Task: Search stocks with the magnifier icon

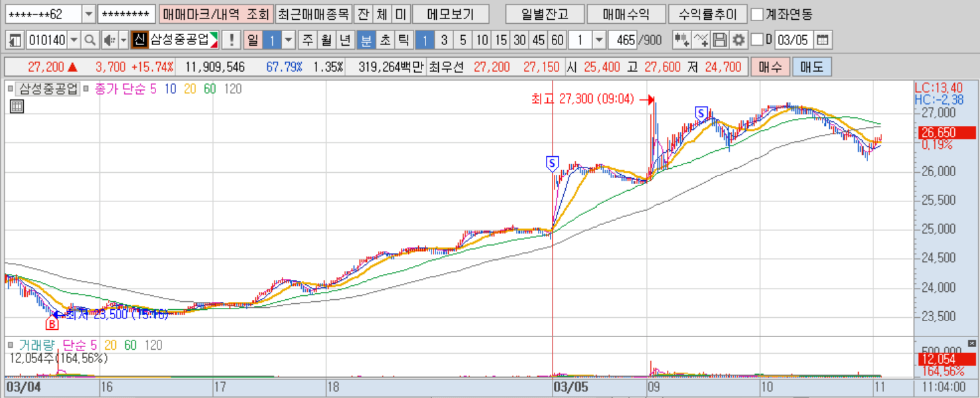Action: pos(90,40)
